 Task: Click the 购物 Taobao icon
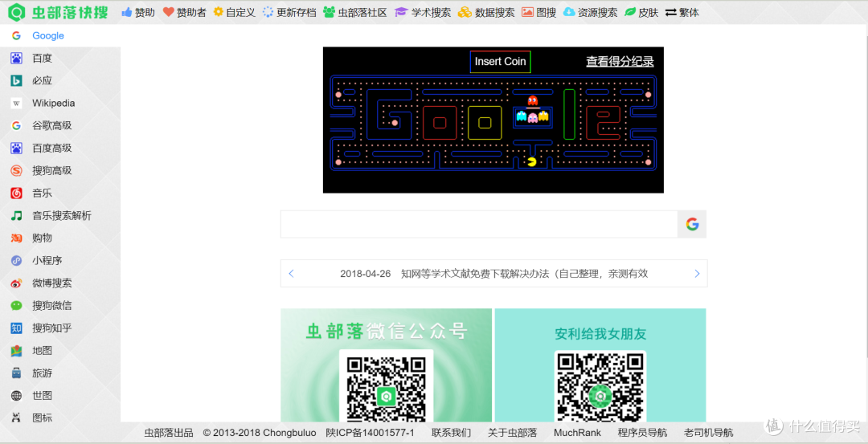point(16,238)
